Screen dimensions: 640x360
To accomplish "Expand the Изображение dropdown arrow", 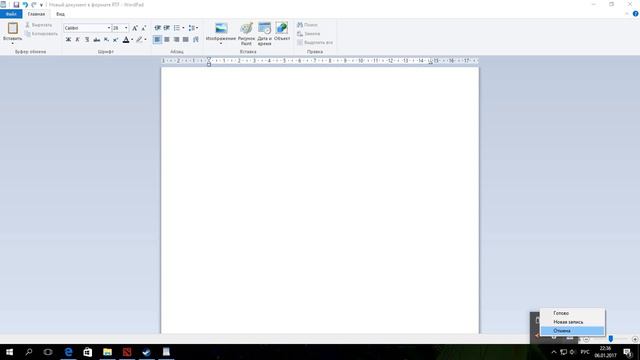I will click(x=221, y=43).
